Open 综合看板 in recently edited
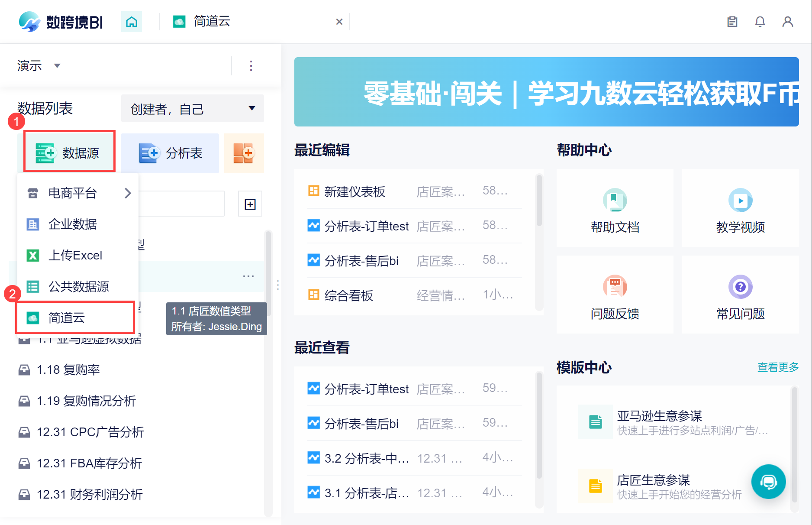 pyautogui.click(x=414, y=295)
